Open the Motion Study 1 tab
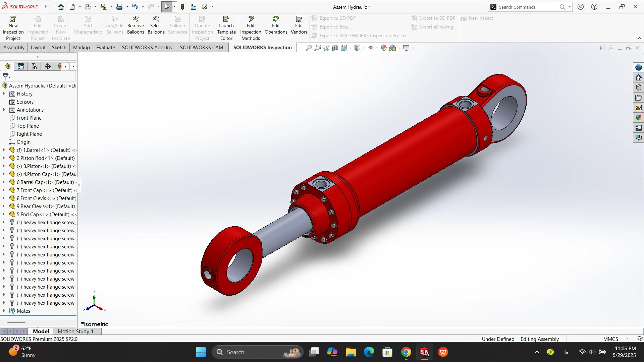 tap(75, 331)
